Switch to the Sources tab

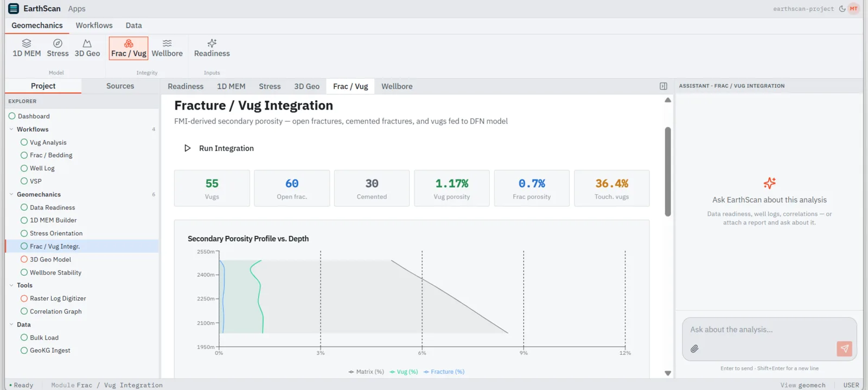120,86
